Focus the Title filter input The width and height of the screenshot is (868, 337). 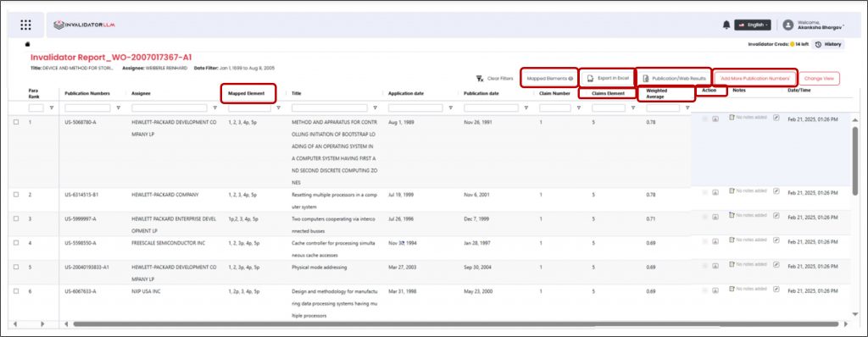click(x=330, y=108)
